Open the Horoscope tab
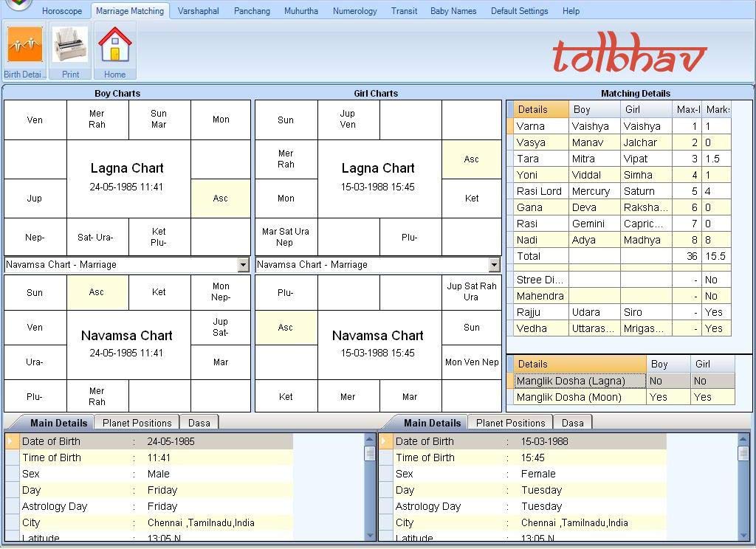Screen dimensions: 756x549 (x=62, y=11)
